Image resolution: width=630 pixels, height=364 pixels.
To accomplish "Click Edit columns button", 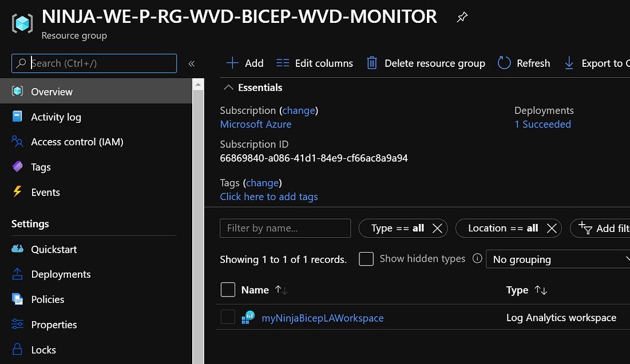I will [x=315, y=63].
